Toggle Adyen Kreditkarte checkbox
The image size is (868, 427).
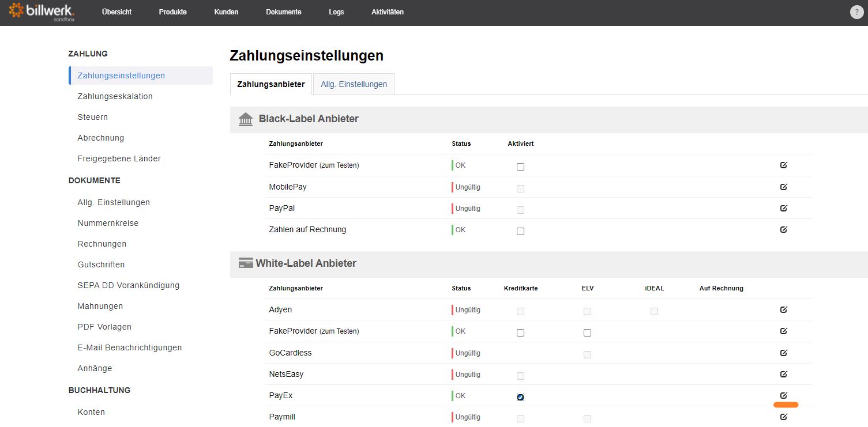point(520,312)
